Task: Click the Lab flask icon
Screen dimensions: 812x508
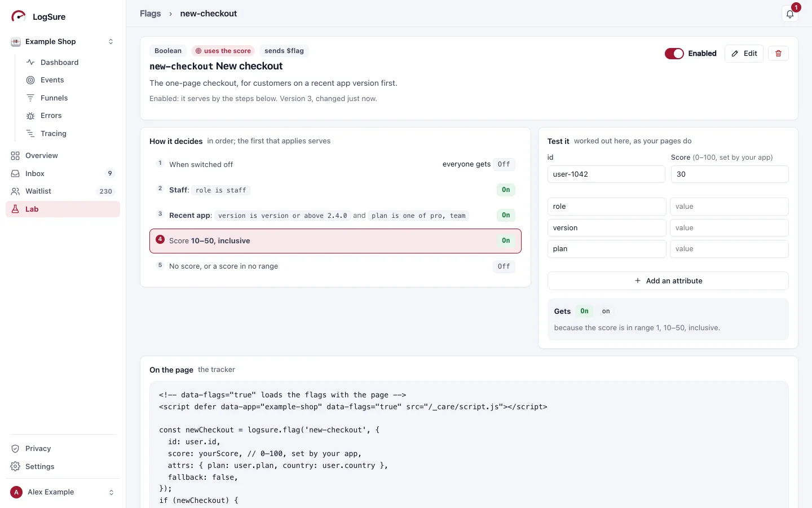Action: [x=15, y=209]
